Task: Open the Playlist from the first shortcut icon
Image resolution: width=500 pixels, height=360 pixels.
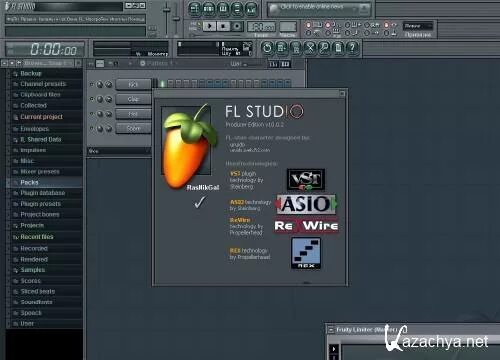Action: (194, 9)
